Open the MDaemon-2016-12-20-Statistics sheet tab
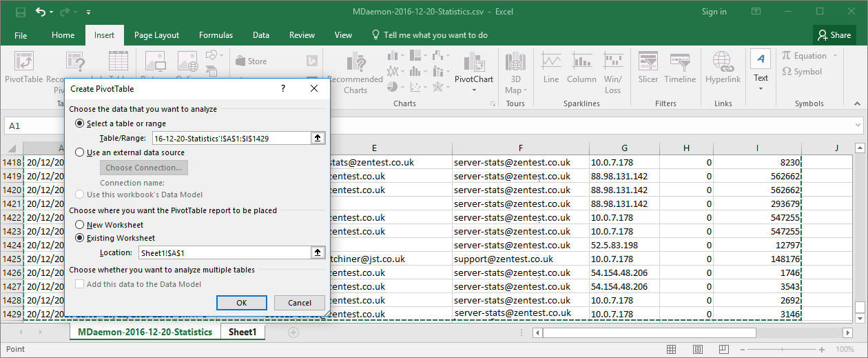The image size is (868, 358). (145, 332)
